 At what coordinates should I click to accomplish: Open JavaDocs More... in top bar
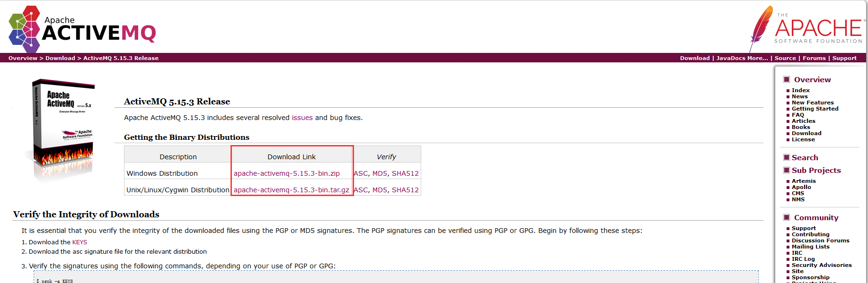(x=742, y=58)
